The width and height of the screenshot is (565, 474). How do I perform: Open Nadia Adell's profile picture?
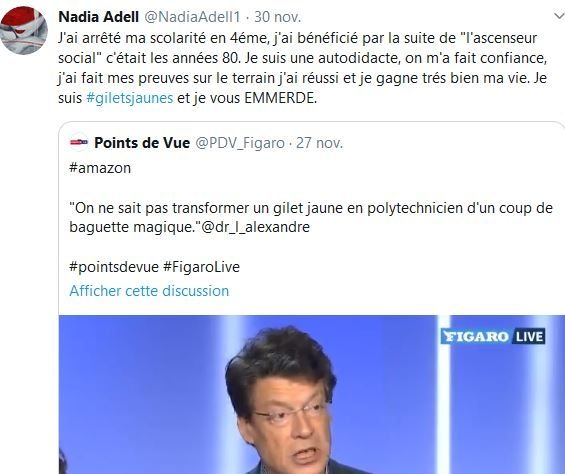(24, 30)
